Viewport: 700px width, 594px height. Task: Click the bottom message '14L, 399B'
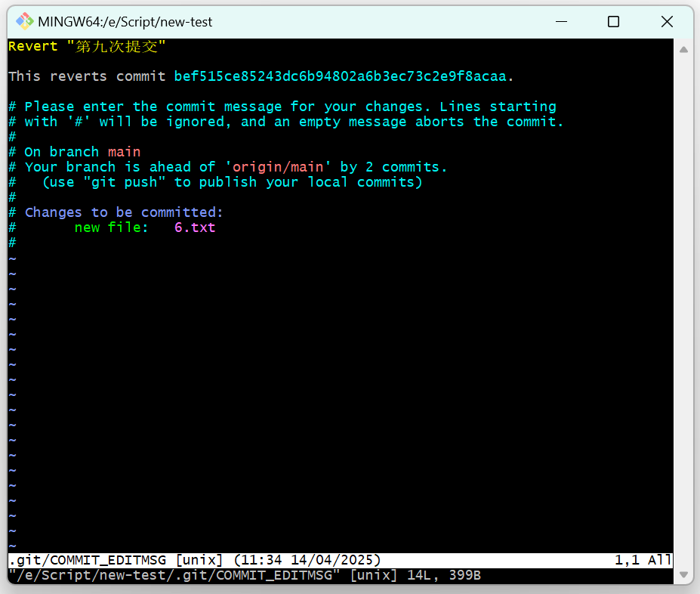tap(444, 575)
